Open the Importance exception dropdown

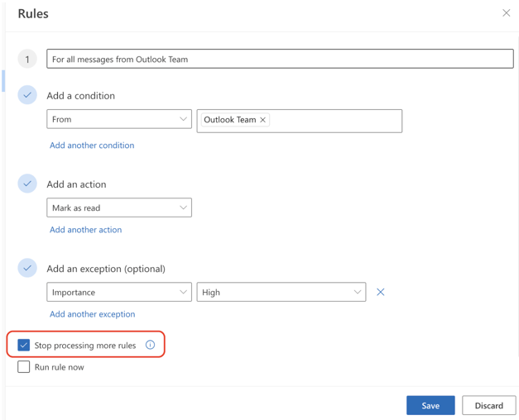point(119,293)
